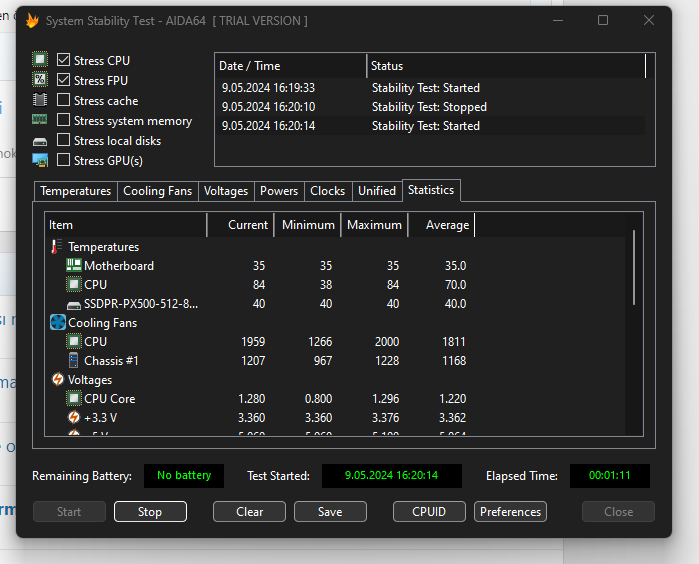The image size is (699, 564).
Task: Select the 16:19:33 Stability Test: Started log entry
Action: pos(430,88)
